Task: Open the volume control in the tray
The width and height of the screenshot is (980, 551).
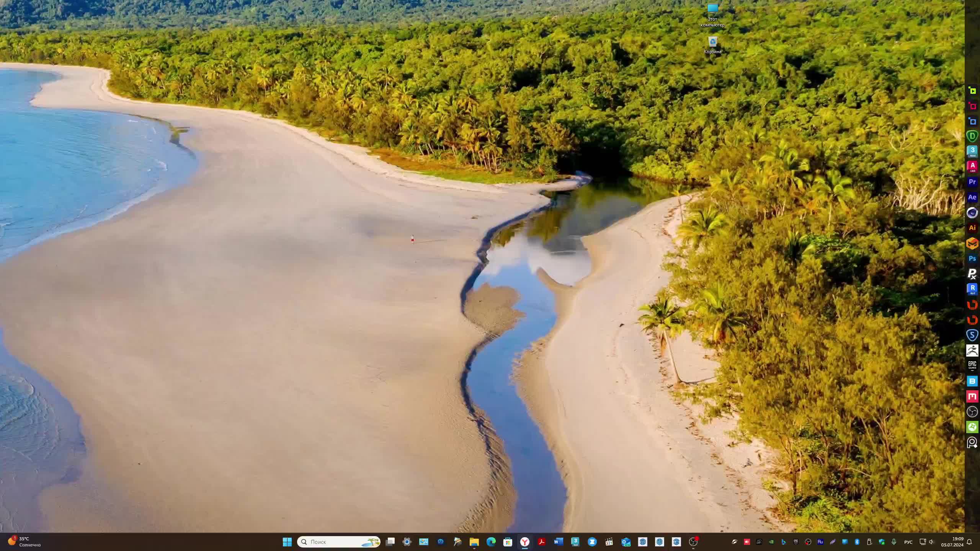Action: (x=931, y=542)
